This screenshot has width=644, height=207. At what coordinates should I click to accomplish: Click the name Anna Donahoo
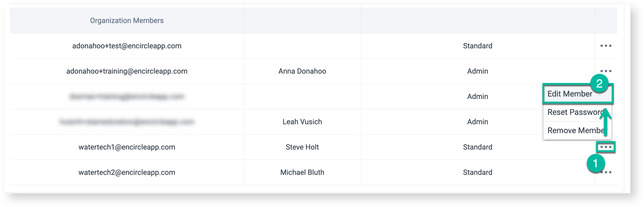point(302,71)
